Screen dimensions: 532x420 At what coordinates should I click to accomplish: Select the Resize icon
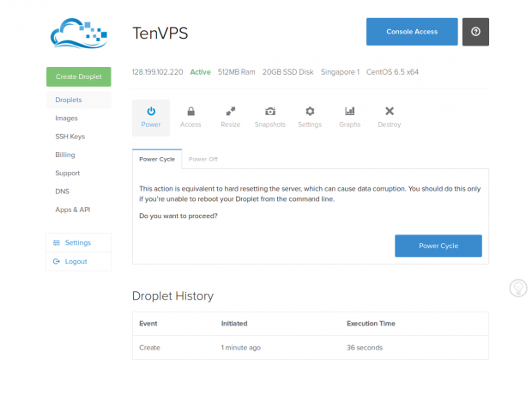[230, 112]
